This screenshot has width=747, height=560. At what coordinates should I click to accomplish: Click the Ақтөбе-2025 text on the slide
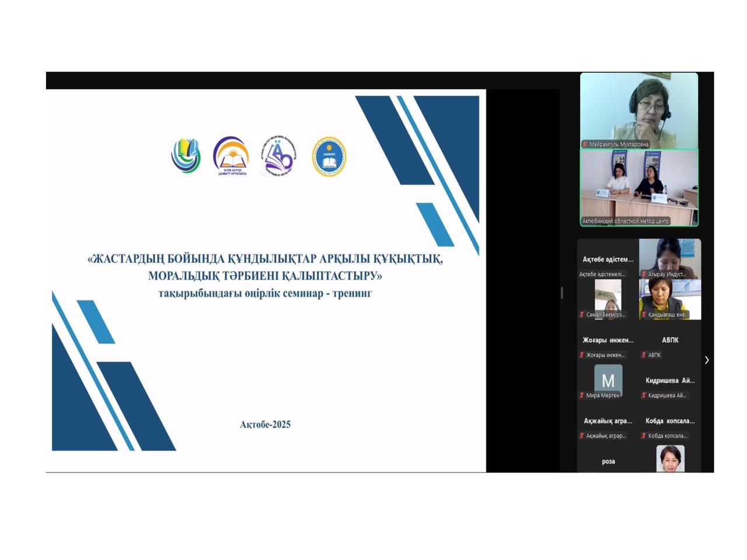(x=265, y=424)
